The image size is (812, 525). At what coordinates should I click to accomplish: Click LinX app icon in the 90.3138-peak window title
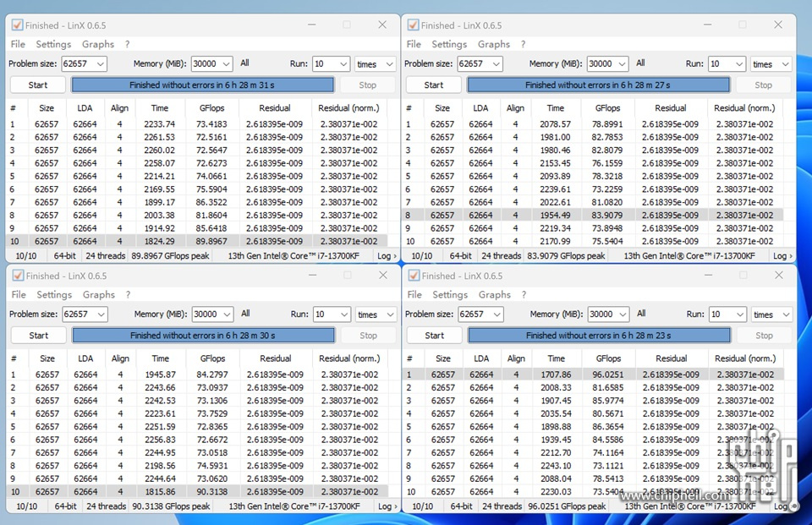click(18, 276)
